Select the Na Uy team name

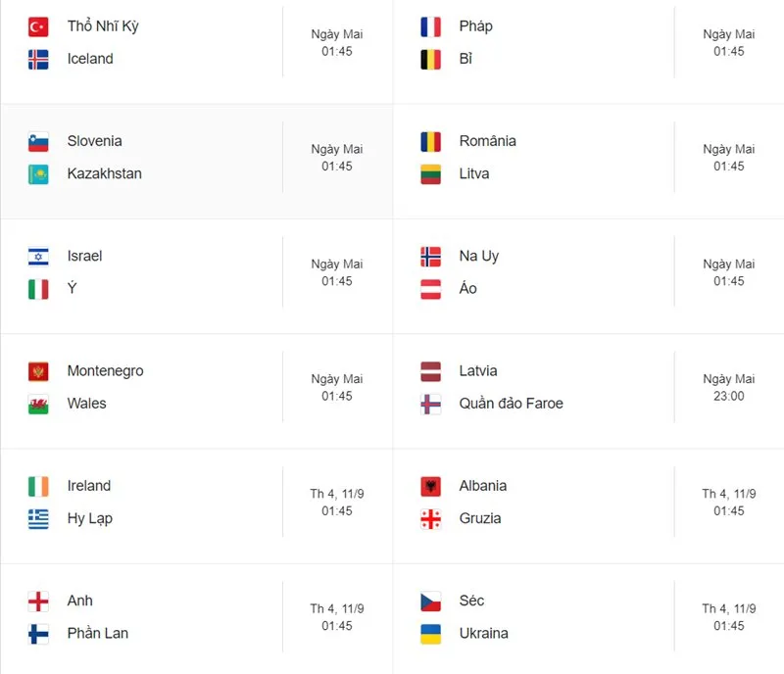(479, 257)
